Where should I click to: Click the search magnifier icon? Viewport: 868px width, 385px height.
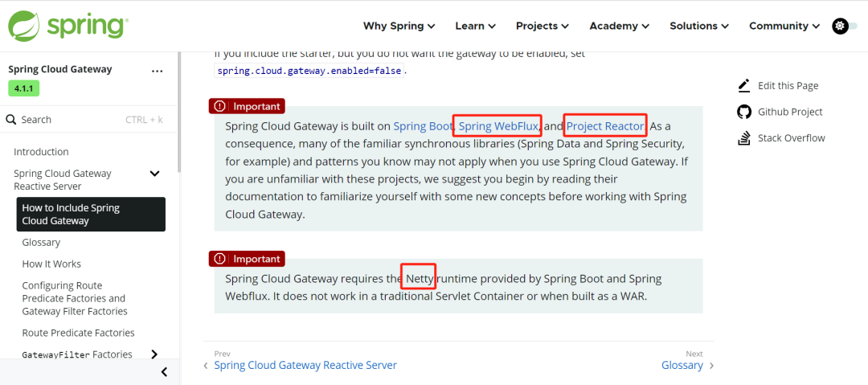[x=10, y=120]
